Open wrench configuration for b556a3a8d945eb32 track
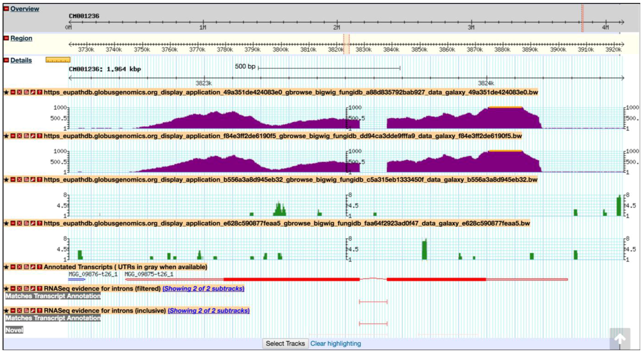 pyautogui.click(x=33, y=180)
